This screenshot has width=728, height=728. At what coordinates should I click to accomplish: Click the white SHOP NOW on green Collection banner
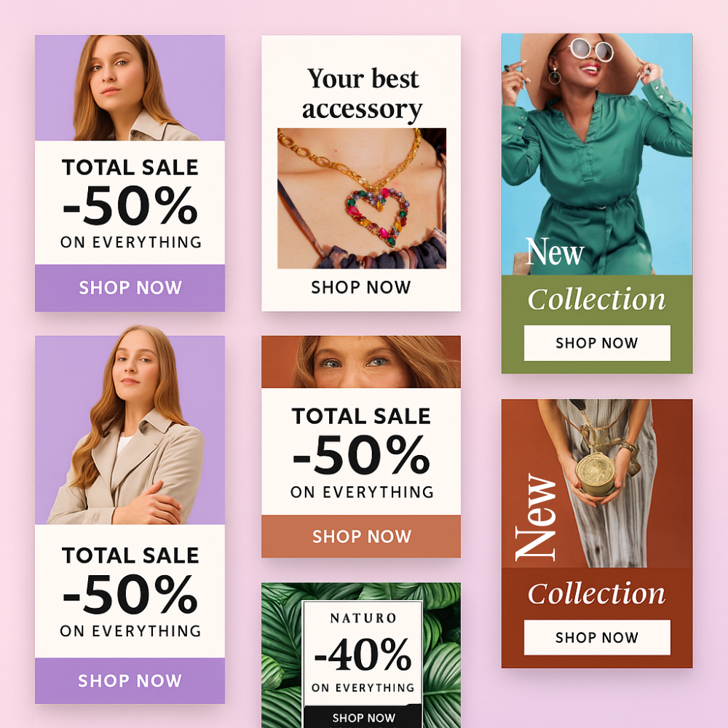coord(597,343)
